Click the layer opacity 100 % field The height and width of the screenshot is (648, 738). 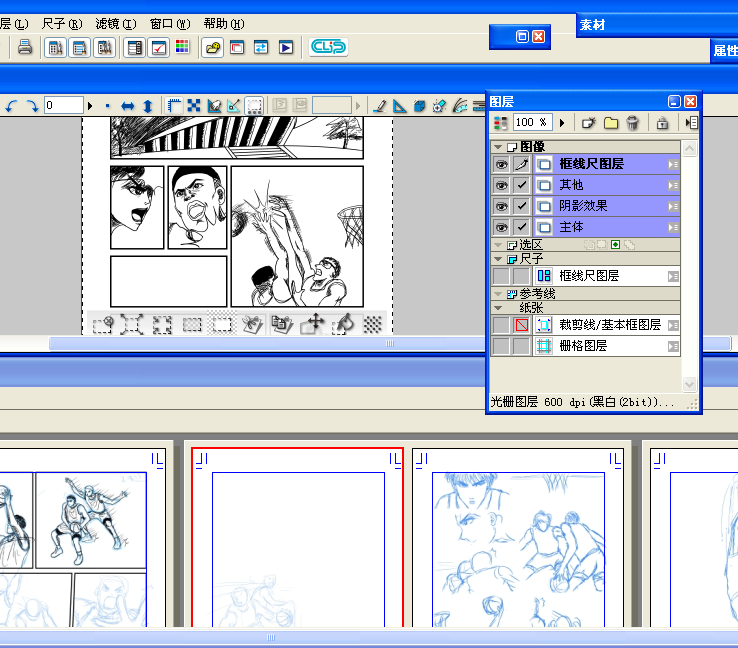(x=532, y=123)
